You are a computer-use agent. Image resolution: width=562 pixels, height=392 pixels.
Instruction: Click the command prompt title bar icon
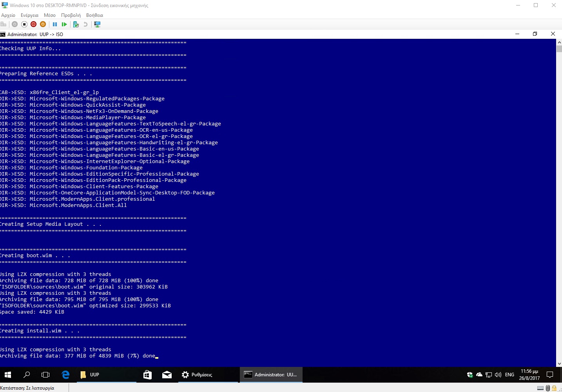pyautogui.click(x=3, y=34)
